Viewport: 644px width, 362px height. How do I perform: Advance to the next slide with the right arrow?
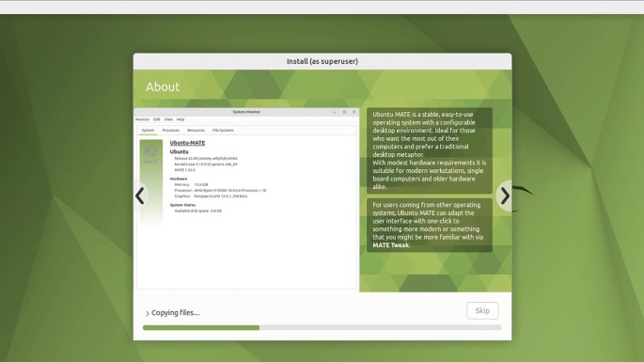click(505, 196)
